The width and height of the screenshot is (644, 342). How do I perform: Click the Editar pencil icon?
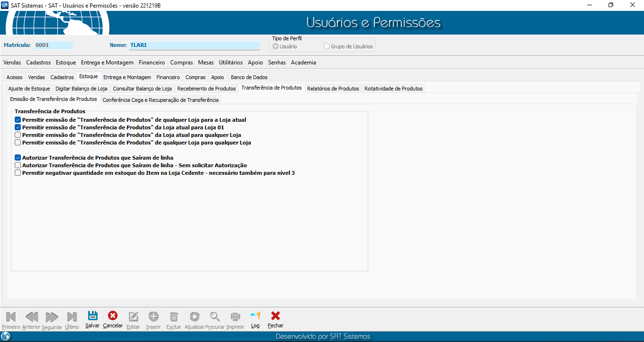134,316
